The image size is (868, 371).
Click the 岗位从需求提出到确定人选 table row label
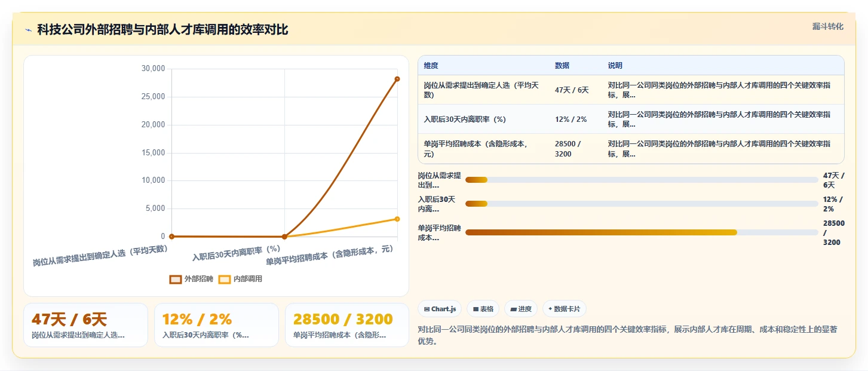481,90
